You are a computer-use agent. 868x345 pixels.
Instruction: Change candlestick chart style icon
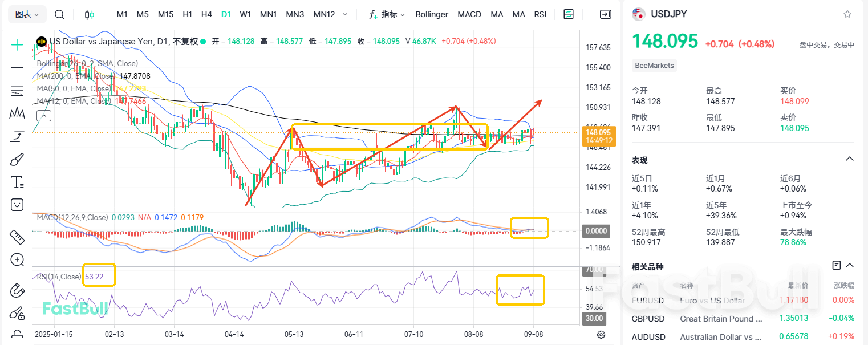90,14
